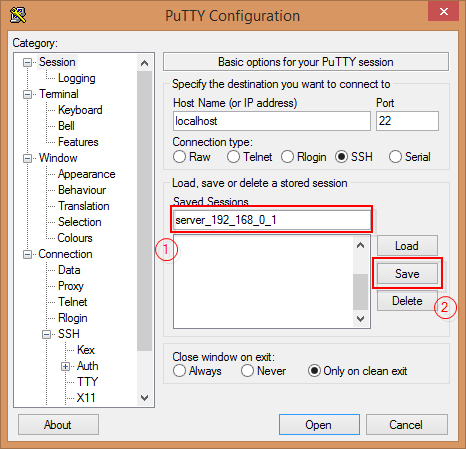The image size is (466, 449).
Task: Open the X11 category
Action: point(86,398)
